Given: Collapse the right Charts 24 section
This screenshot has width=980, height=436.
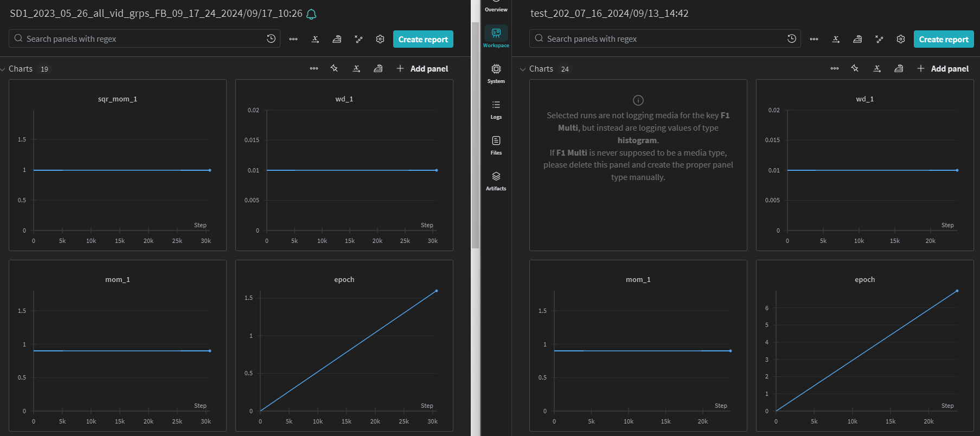Looking at the screenshot, I should point(523,69).
